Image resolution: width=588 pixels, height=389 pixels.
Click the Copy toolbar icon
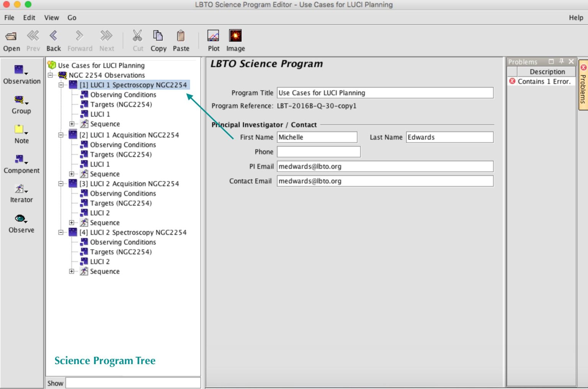(x=158, y=36)
